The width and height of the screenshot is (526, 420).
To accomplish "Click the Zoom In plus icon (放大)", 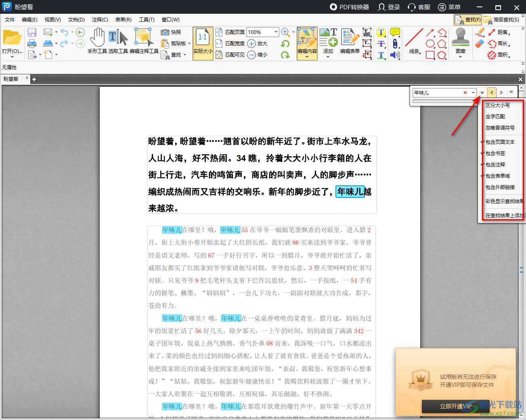I will pos(251,44).
